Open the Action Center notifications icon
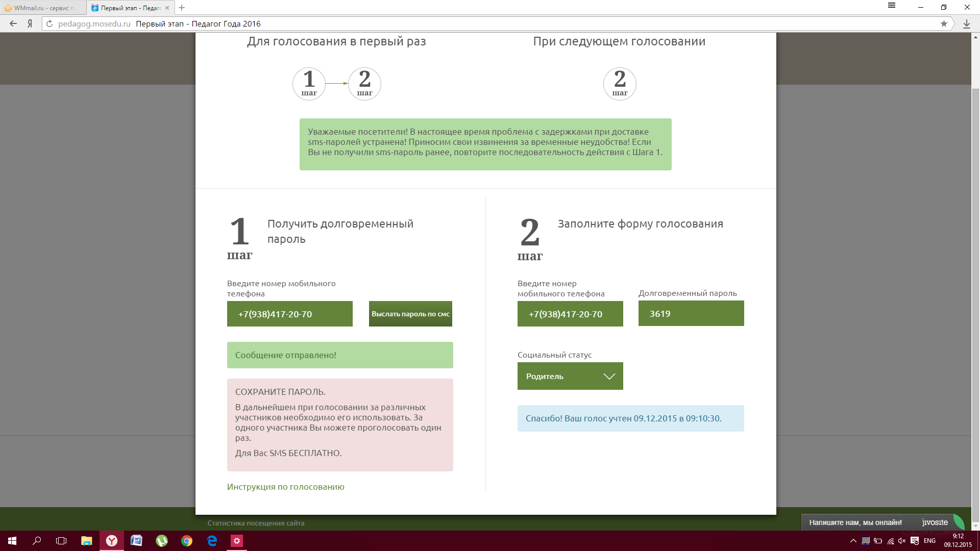The height and width of the screenshot is (551, 980). pos(915,541)
